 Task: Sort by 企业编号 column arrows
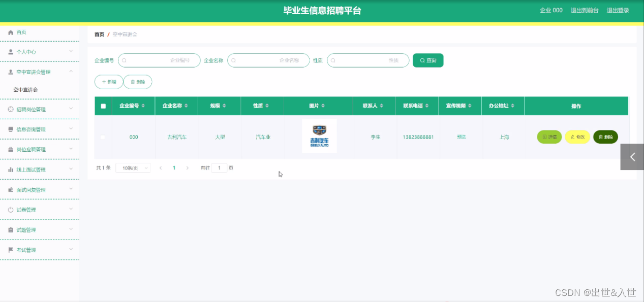[143, 106]
